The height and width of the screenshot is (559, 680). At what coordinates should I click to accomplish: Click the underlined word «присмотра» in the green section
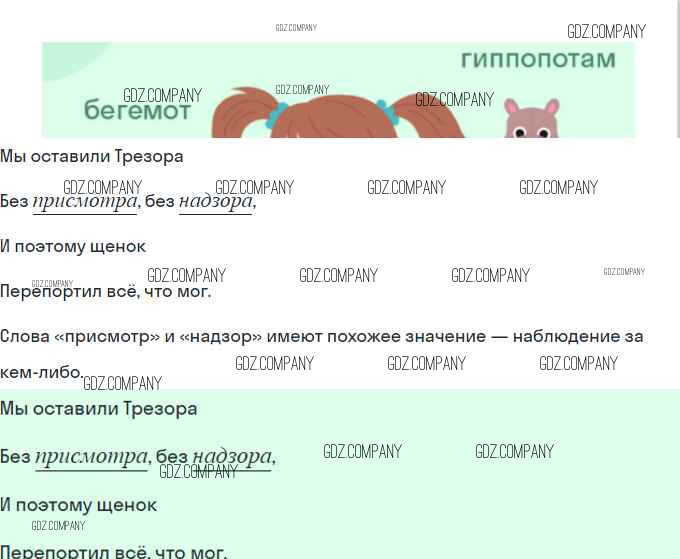tap(91, 458)
